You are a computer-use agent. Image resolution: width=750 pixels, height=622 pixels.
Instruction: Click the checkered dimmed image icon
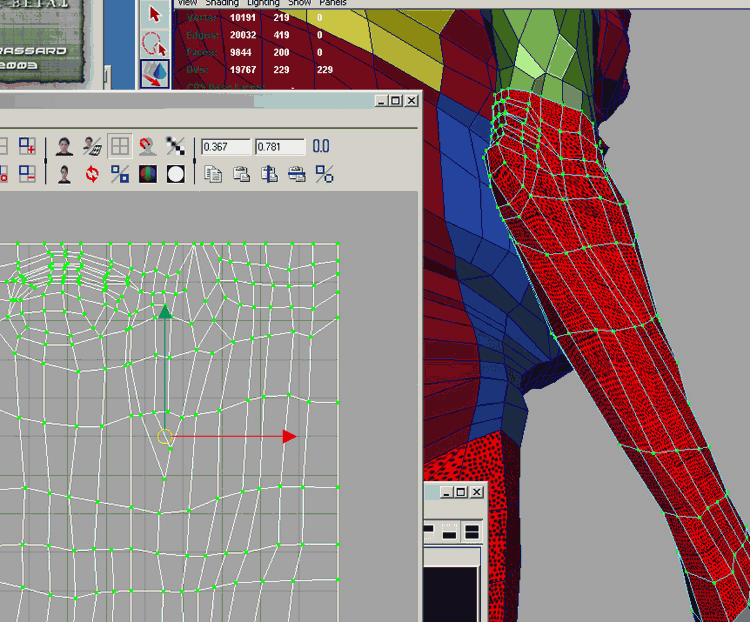coord(176,147)
